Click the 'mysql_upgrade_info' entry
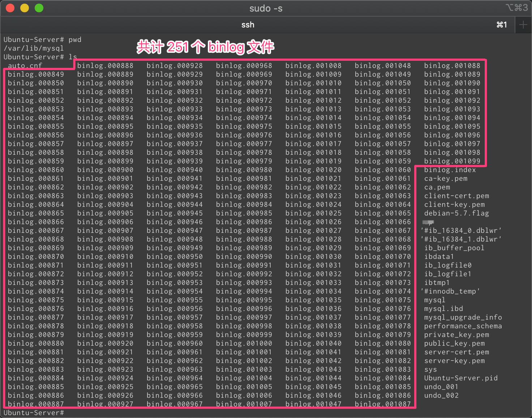532x418 pixels. coord(463,317)
